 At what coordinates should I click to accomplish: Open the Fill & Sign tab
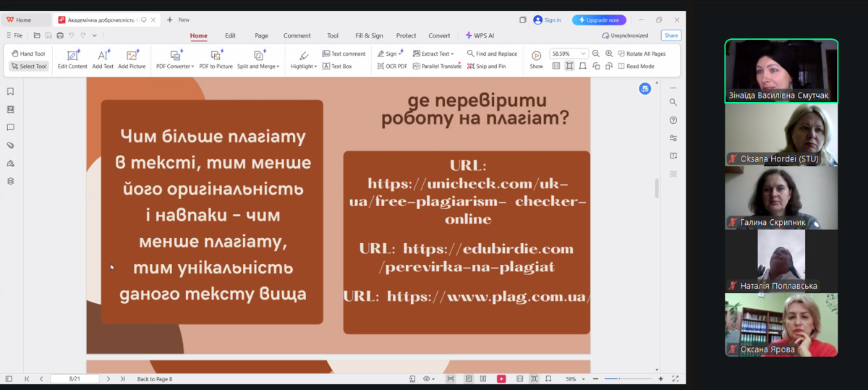[369, 35]
